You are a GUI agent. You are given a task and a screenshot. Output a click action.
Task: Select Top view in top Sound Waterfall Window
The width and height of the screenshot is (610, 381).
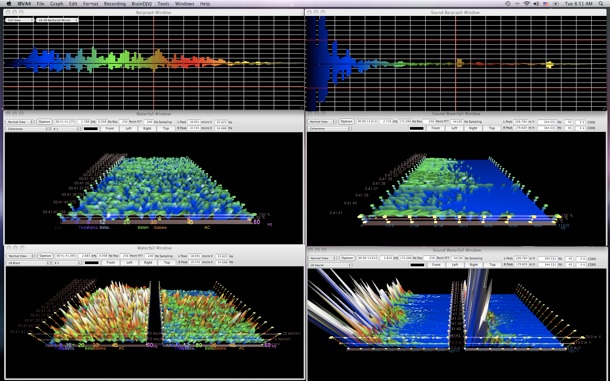492,128
